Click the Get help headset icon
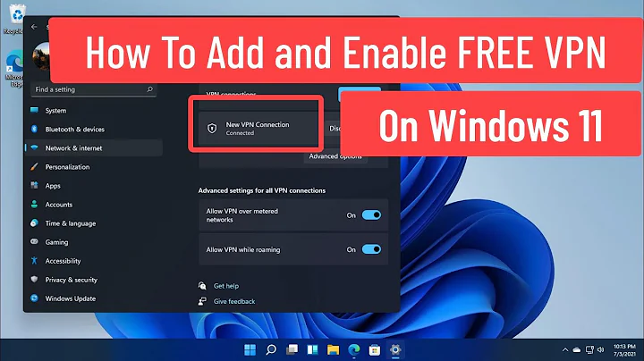Screen dimensions: 644x361 (x=202, y=286)
